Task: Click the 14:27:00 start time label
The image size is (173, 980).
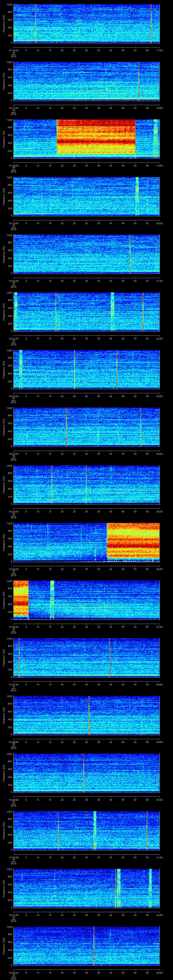Action: 13,684
